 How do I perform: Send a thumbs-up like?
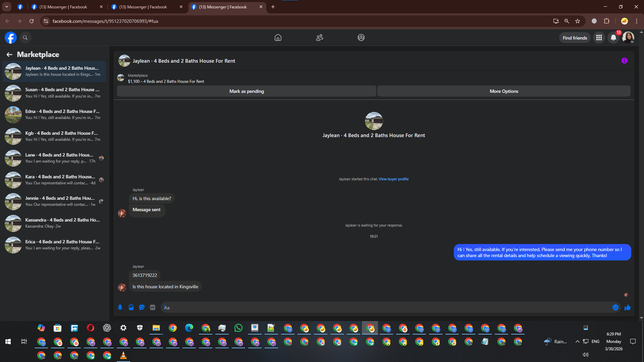pos(627,307)
